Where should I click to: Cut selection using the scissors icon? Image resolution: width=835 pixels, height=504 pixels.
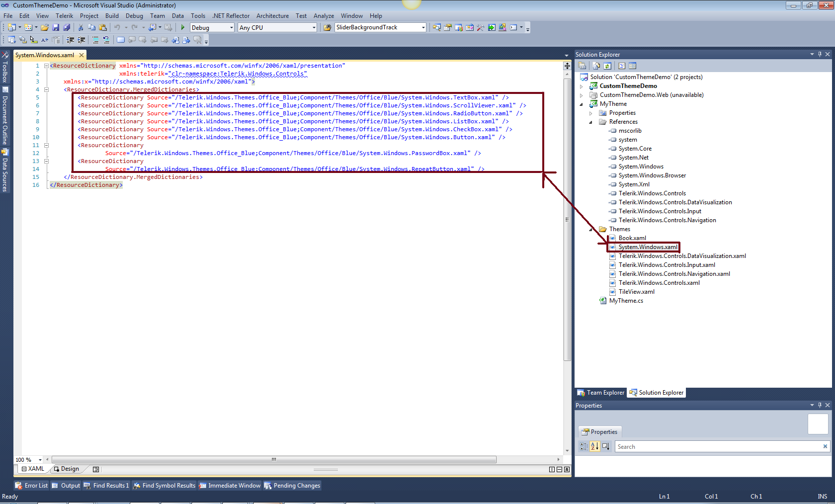81,28
